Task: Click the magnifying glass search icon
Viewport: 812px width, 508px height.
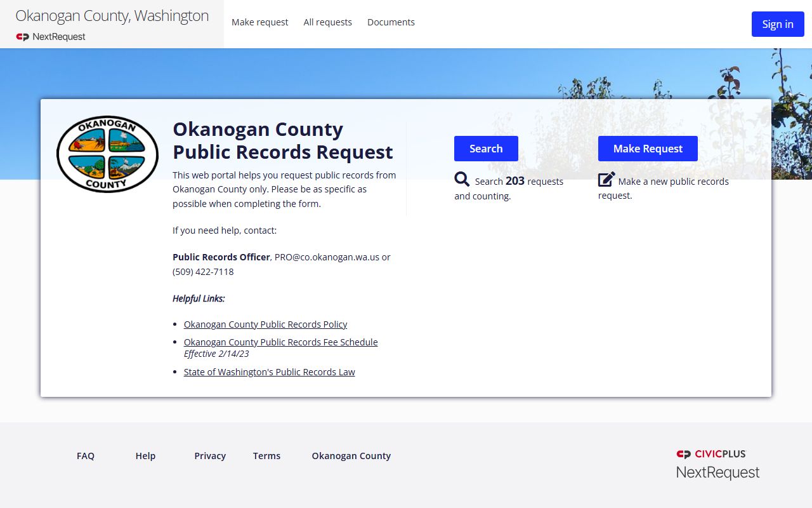Action: click(462, 180)
